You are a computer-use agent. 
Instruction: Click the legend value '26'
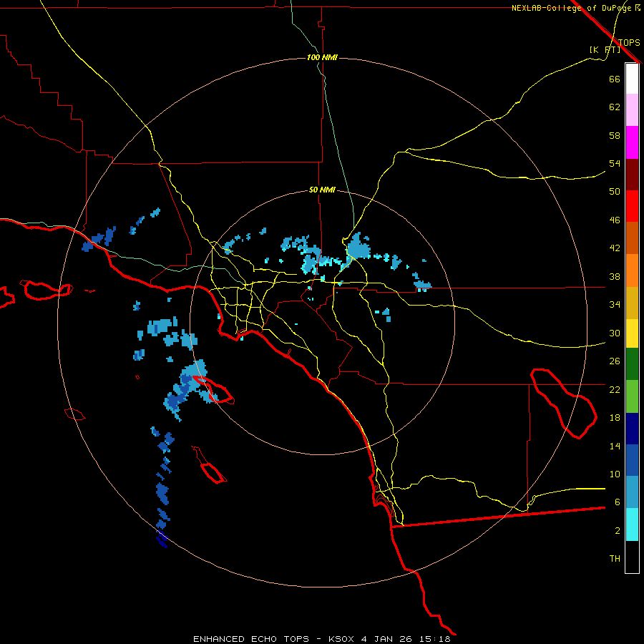coord(615,361)
